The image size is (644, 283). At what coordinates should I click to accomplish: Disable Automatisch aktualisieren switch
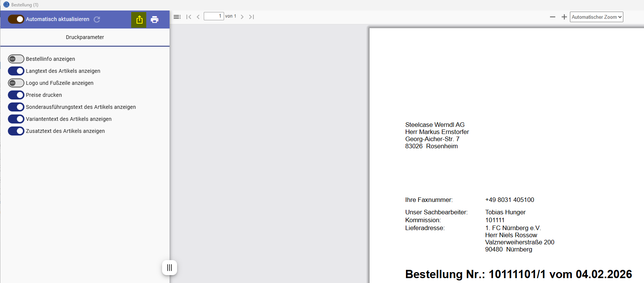click(x=16, y=19)
